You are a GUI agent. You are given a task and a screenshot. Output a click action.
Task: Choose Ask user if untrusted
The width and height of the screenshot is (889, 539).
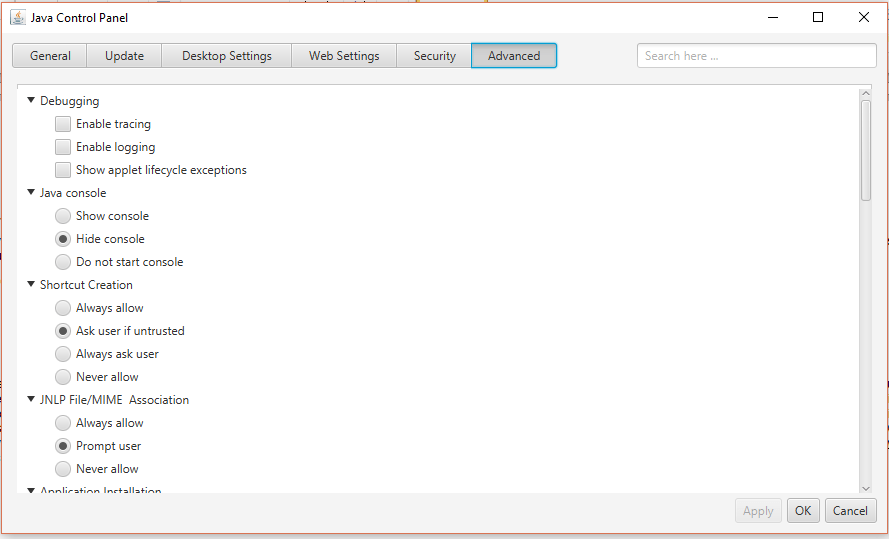point(63,330)
